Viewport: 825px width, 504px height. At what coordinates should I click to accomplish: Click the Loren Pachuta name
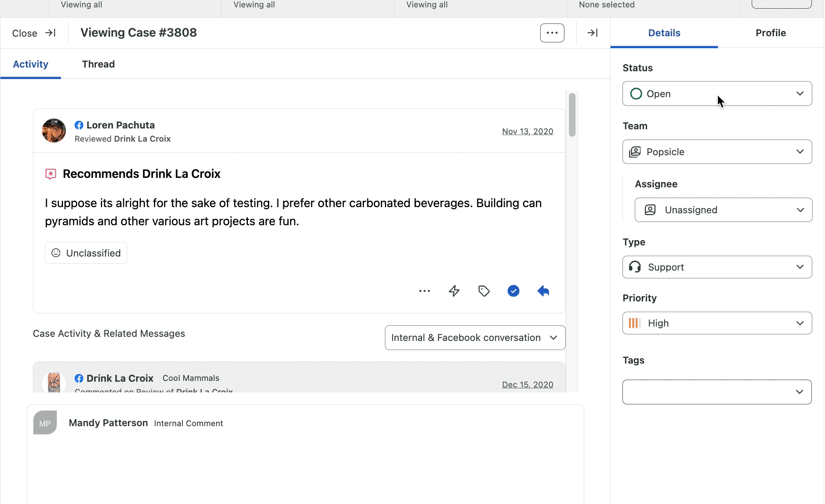[121, 125]
